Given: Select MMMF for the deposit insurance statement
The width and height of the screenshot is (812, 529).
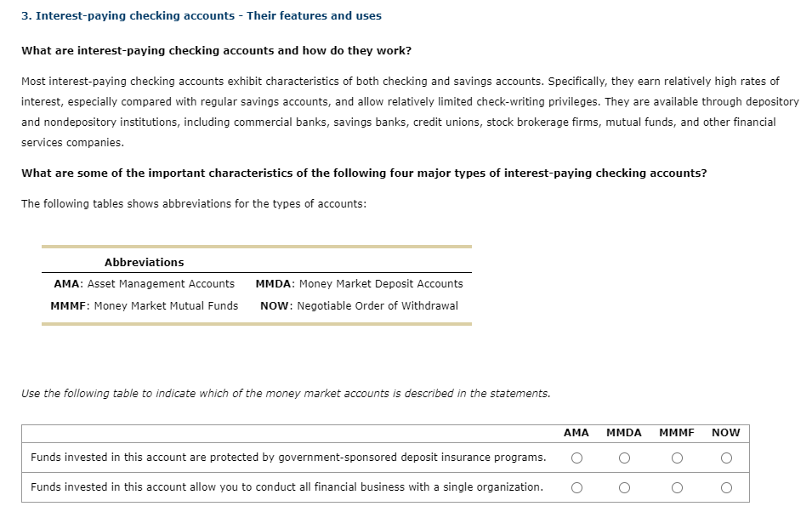Looking at the screenshot, I should [677, 459].
